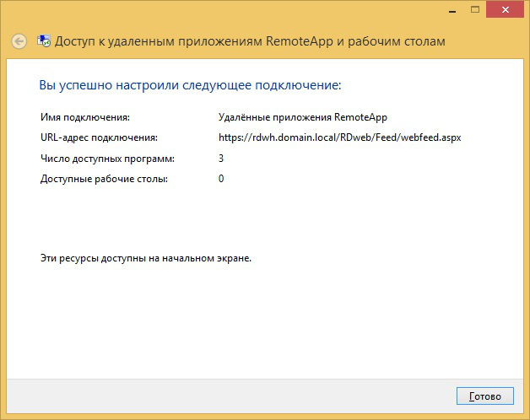530x420 pixels.
Task: Select the 'Имя подключения:' label
Action: point(85,117)
